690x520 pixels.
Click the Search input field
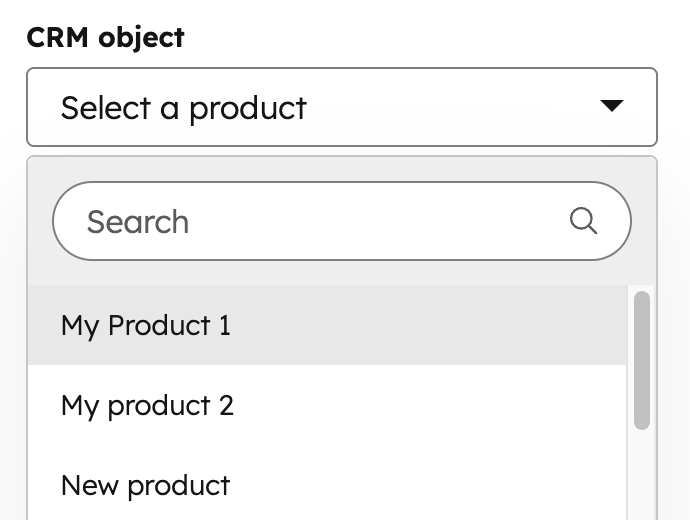coord(320,221)
